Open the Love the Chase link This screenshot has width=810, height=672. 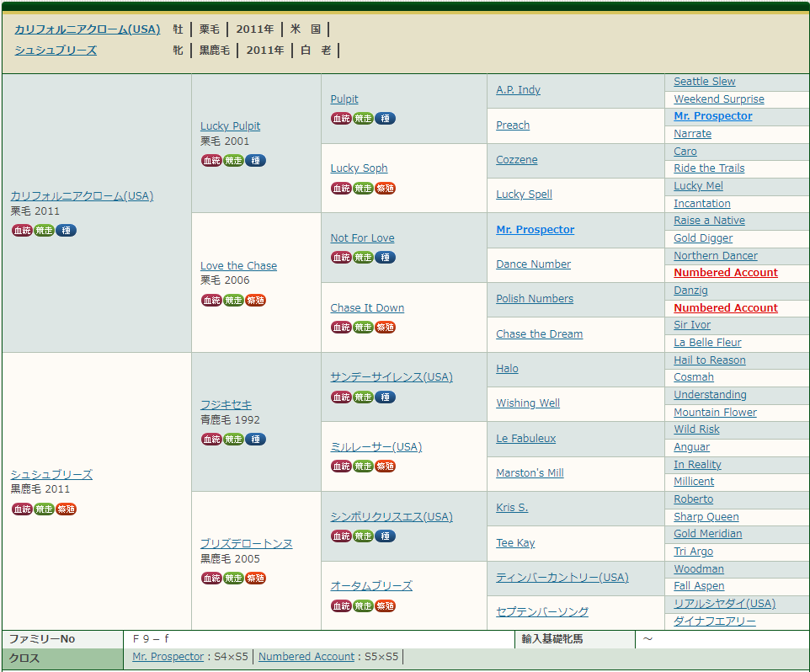238,265
